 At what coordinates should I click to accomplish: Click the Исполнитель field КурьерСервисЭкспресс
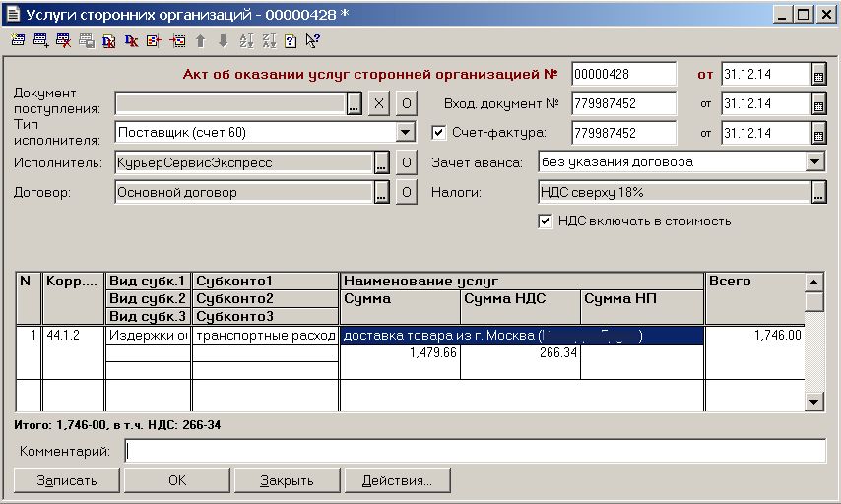(244, 163)
